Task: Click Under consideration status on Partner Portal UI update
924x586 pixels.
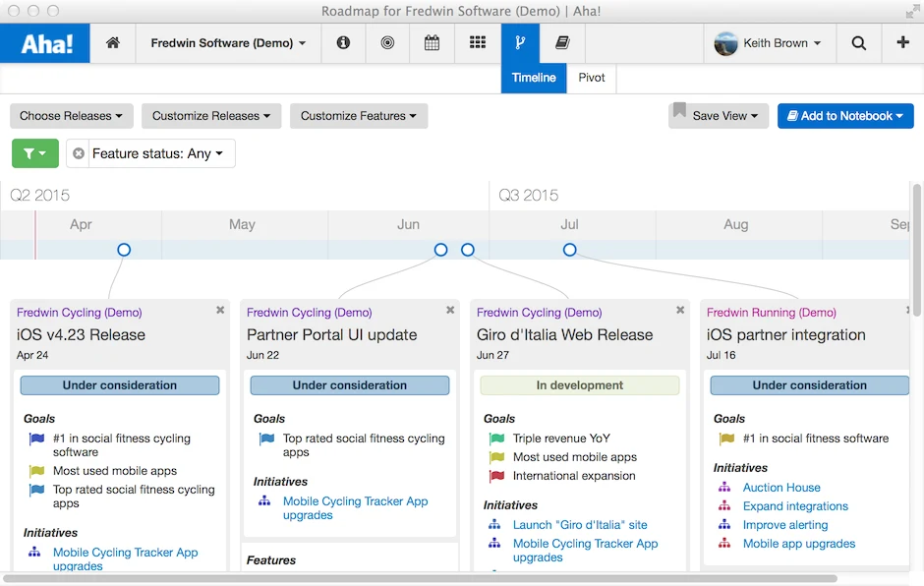Action: click(349, 385)
